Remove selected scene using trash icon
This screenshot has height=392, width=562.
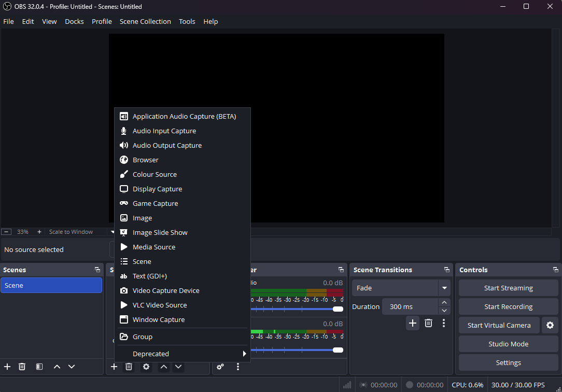(22, 367)
